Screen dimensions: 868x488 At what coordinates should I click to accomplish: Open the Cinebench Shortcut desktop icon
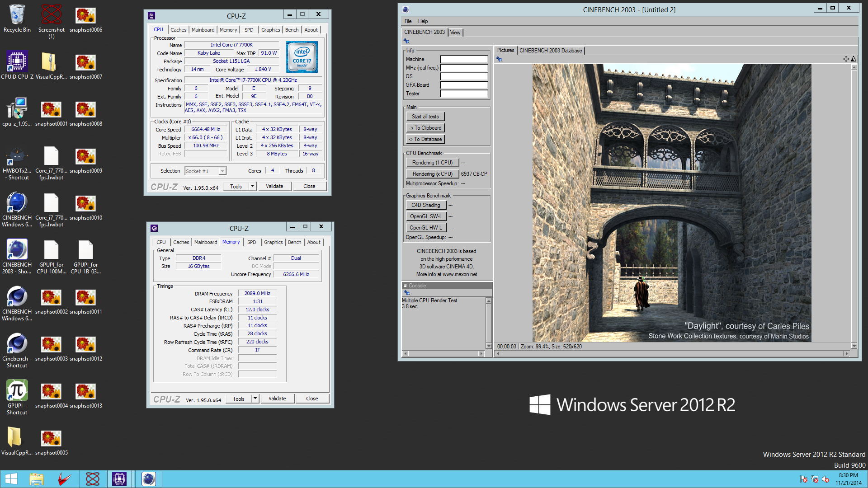click(17, 351)
